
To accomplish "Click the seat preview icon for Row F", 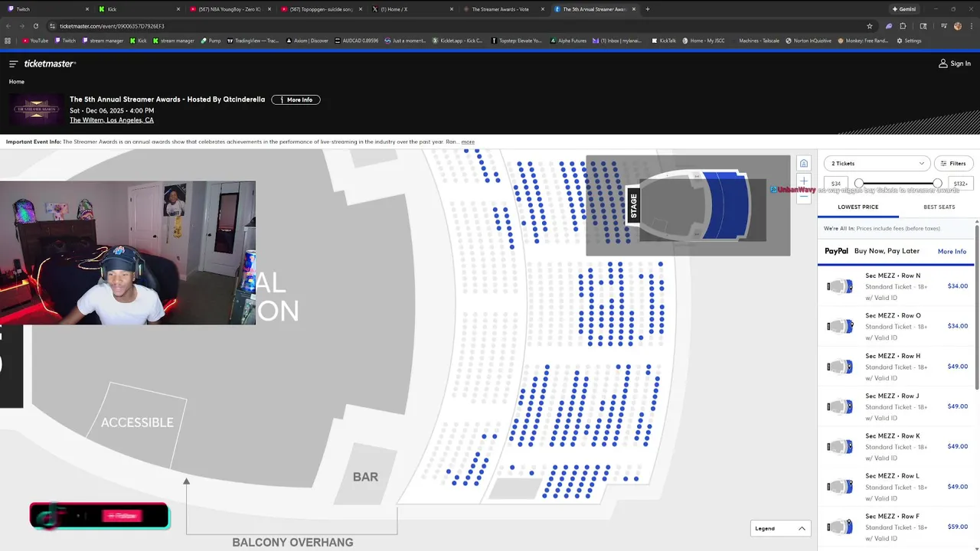I will coord(840,527).
